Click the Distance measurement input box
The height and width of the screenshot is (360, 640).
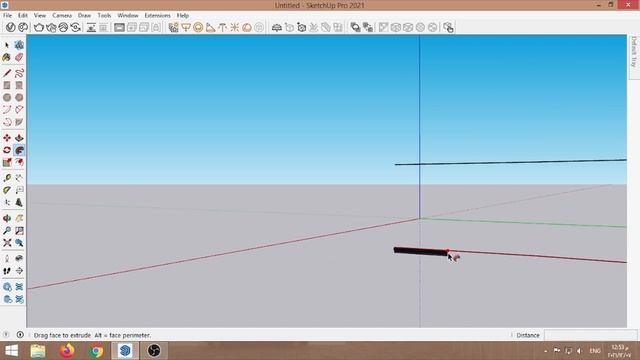click(x=590, y=335)
